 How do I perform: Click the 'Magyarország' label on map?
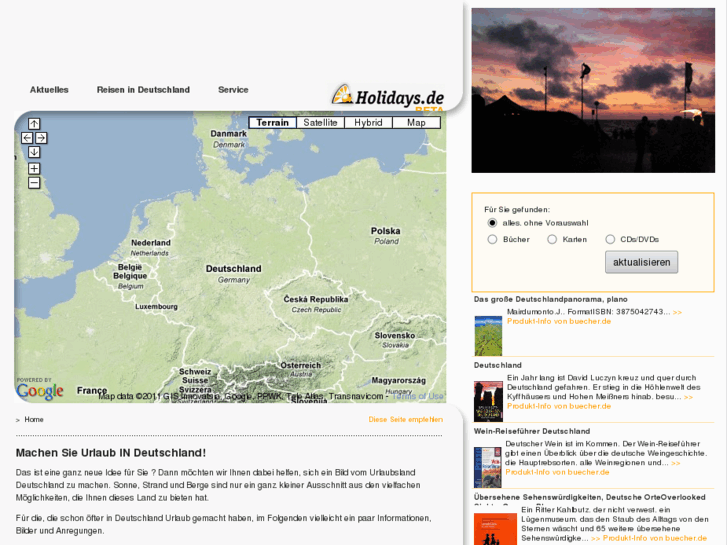point(398,380)
